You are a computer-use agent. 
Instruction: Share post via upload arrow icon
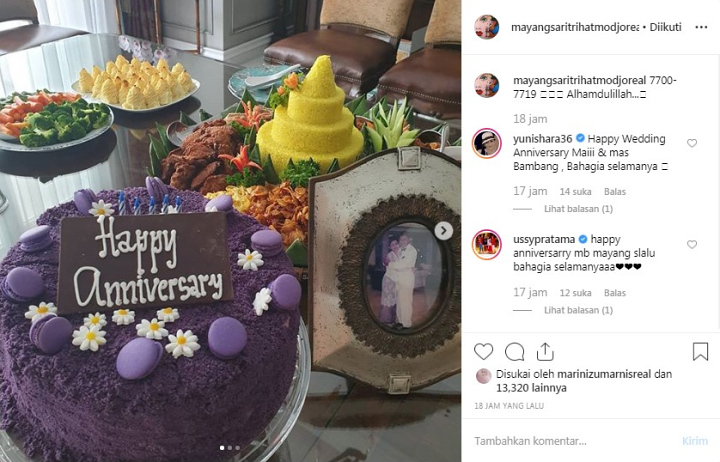545,352
